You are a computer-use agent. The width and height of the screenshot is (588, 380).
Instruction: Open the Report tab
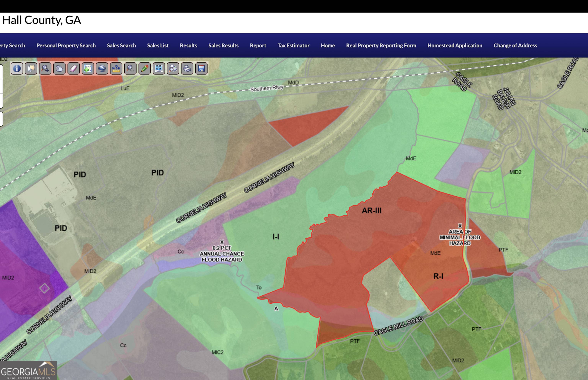258,46
